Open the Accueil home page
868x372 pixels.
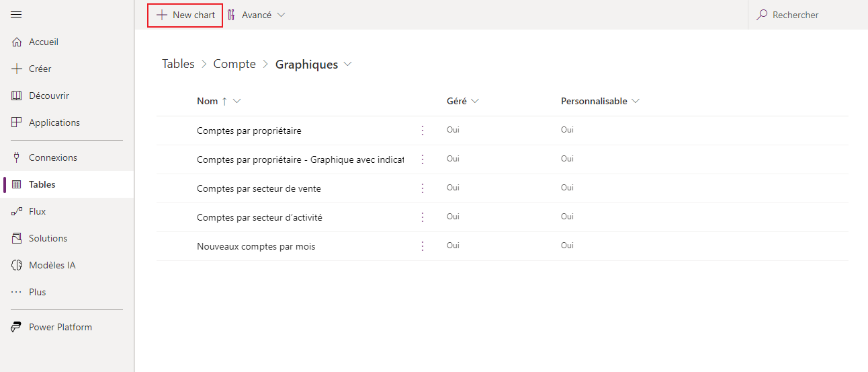(x=43, y=42)
